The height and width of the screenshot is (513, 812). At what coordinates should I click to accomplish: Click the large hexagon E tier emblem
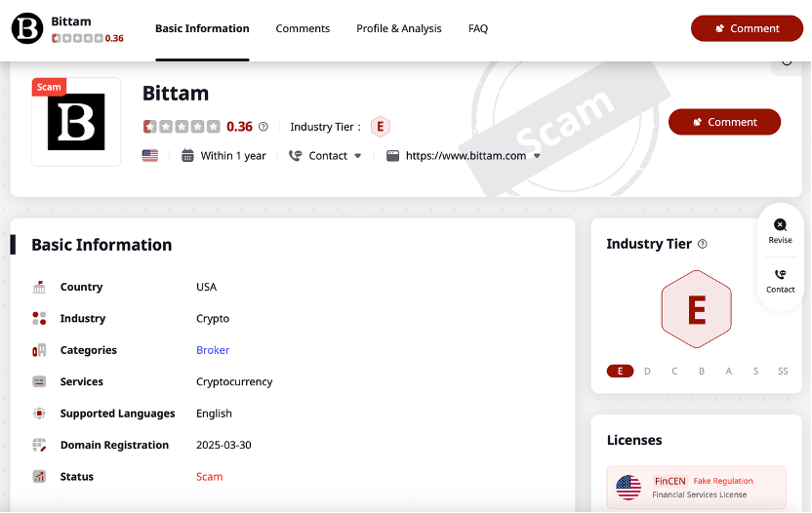click(x=696, y=310)
